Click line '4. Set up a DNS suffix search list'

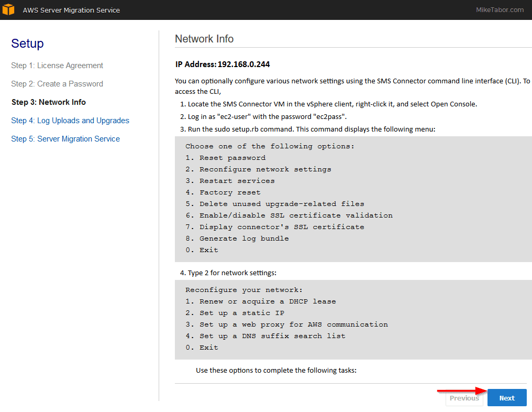[265, 336]
